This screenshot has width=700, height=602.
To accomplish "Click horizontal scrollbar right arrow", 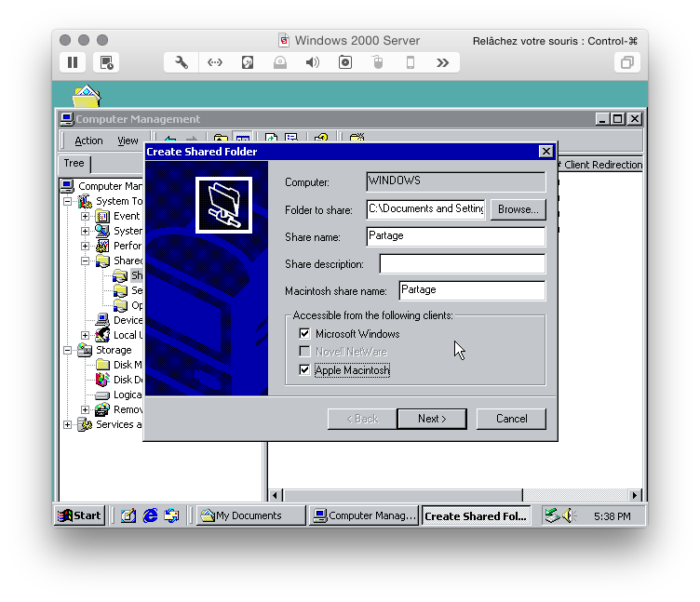I will 635,495.
